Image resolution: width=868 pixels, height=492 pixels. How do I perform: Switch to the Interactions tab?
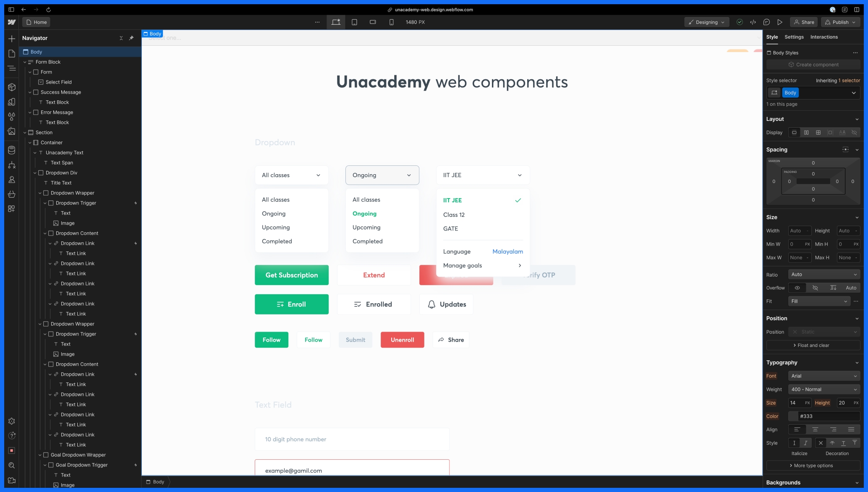click(x=824, y=37)
